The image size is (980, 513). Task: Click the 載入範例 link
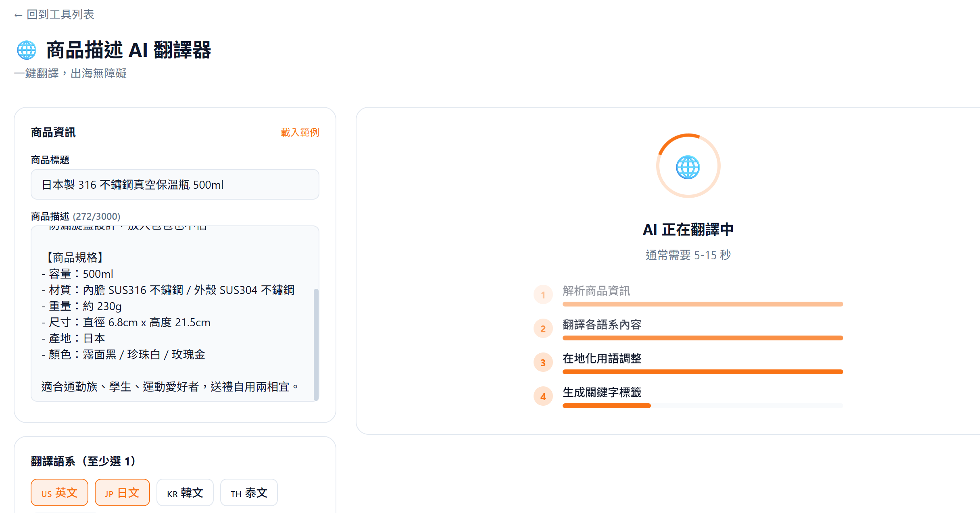[300, 132]
